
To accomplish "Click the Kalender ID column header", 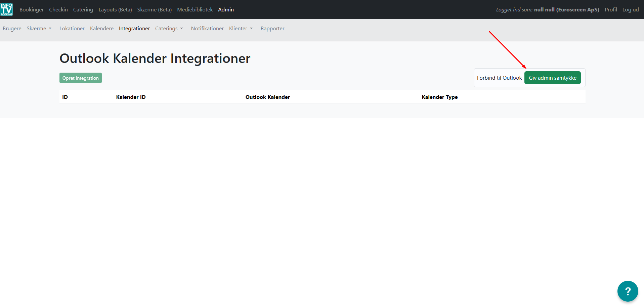I will pos(131,97).
